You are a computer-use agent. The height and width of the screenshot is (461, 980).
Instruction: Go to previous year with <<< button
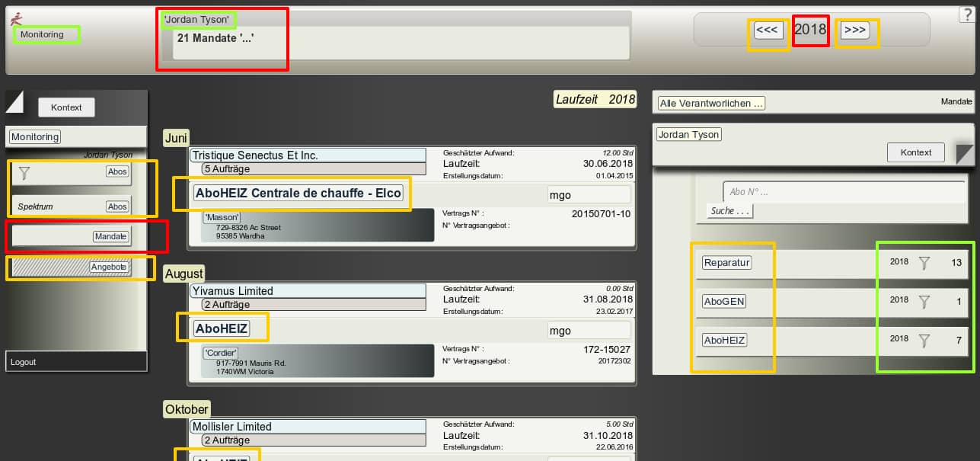(x=767, y=30)
